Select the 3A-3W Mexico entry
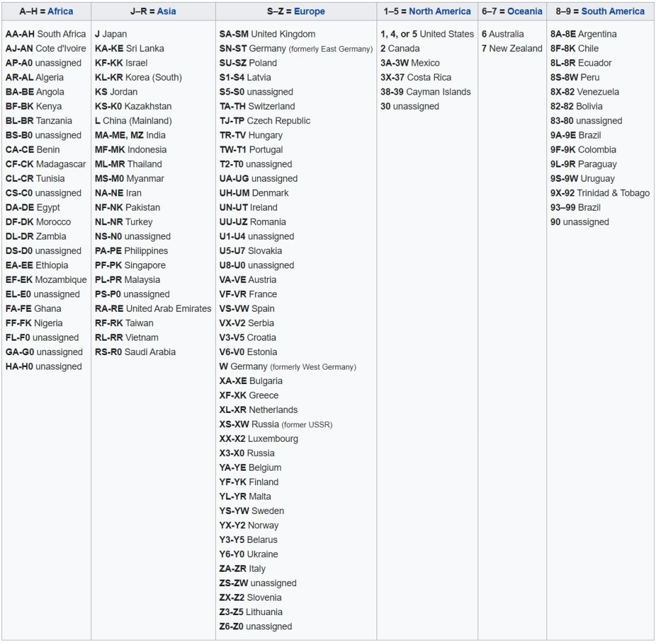Image resolution: width=656 pixels, height=644 pixels. pos(410,63)
